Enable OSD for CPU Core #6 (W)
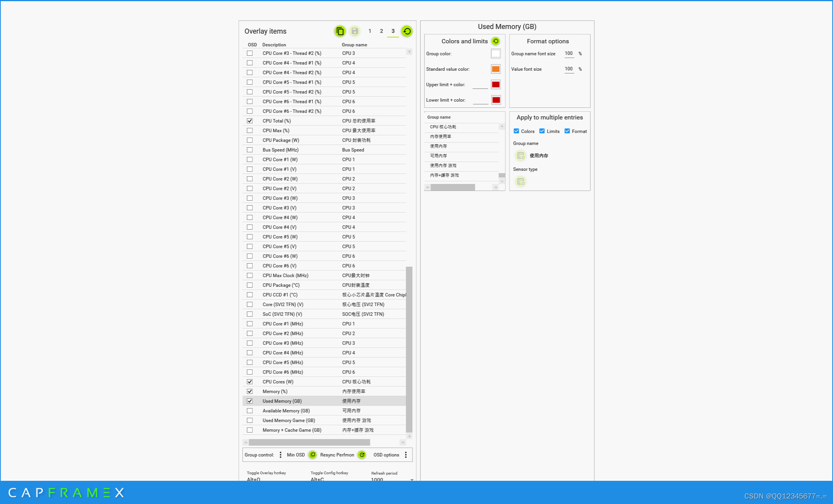The height and width of the screenshot is (504, 833). pyautogui.click(x=250, y=256)
